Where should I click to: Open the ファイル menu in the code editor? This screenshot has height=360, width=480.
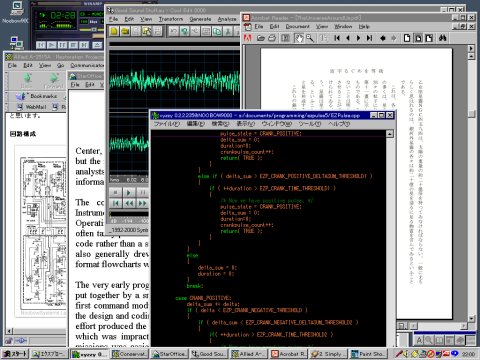click(x=167, y=124)
